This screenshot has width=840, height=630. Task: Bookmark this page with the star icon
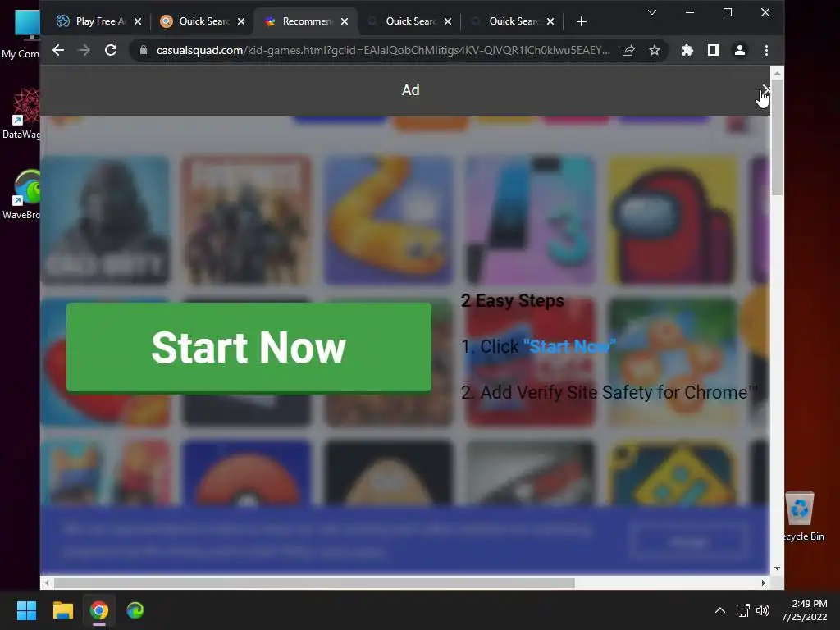(x=654, y=50)
